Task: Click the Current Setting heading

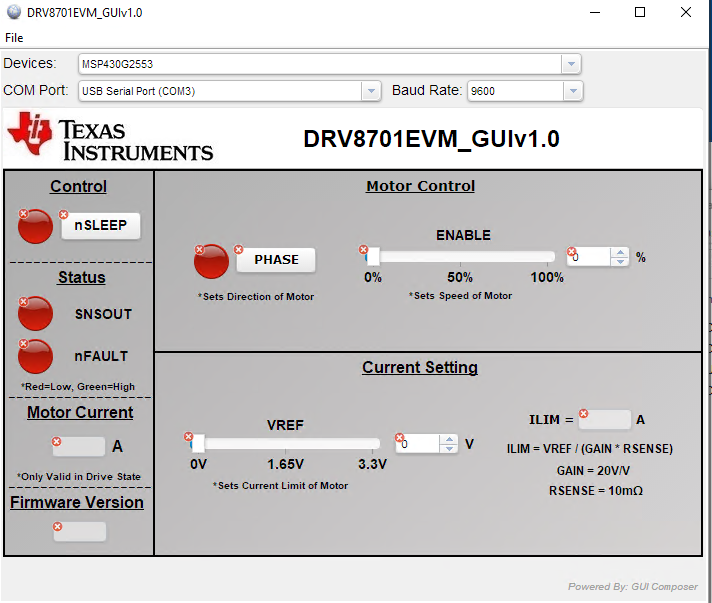Action: (420, 367)
